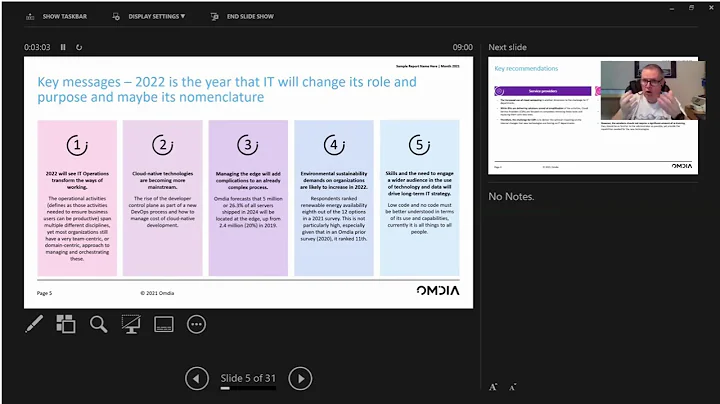Click the Managing the edge card text
This screenshot has width=720, height=404.
click(248, 199)
